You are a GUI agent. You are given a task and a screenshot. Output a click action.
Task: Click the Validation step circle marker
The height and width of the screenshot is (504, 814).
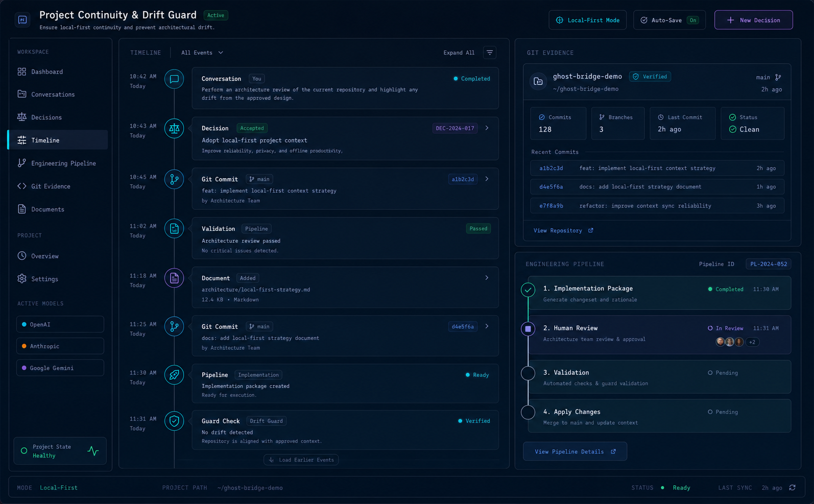[528, 373]
